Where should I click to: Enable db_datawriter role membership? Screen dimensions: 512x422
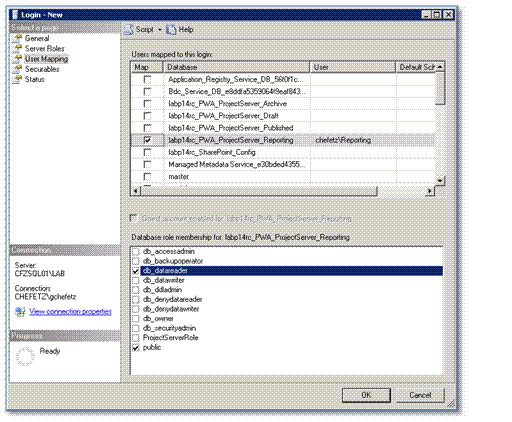136,280
